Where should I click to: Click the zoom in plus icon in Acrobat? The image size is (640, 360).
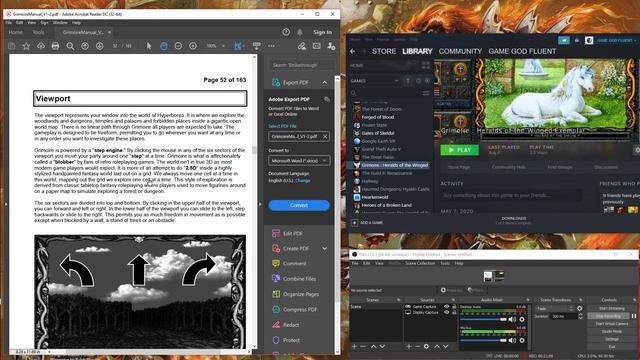point(193,46)
